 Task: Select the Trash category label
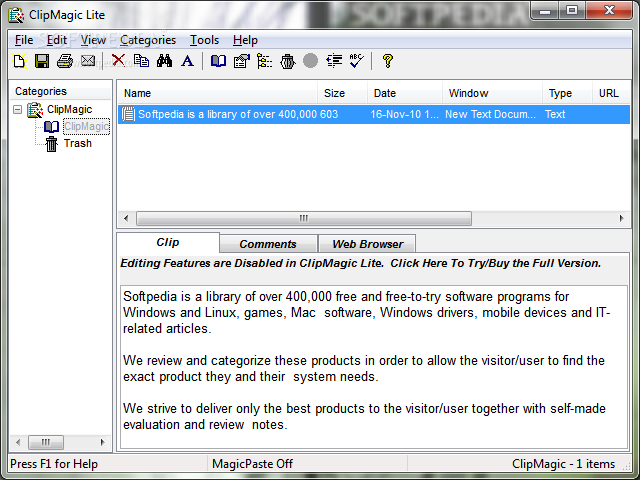point(78,143)
